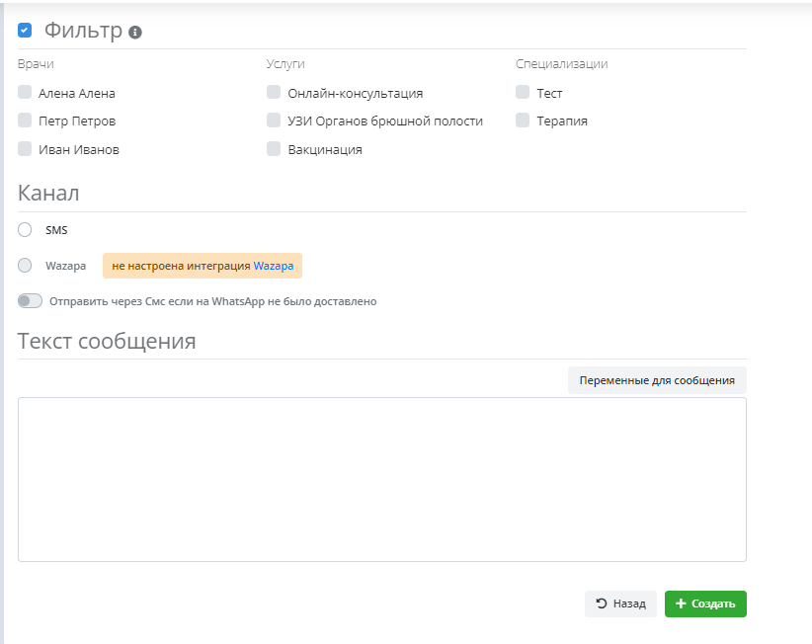The width and height of the screenshot is (812, 644).
Task: Select the Вакцинация service checkbox
Action: click(x=274, y=149)
